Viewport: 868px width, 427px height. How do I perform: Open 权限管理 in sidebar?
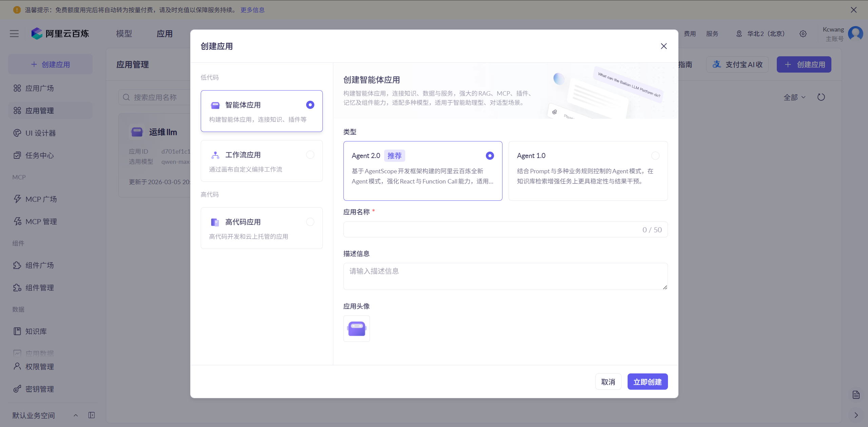(x=50, y=367)
